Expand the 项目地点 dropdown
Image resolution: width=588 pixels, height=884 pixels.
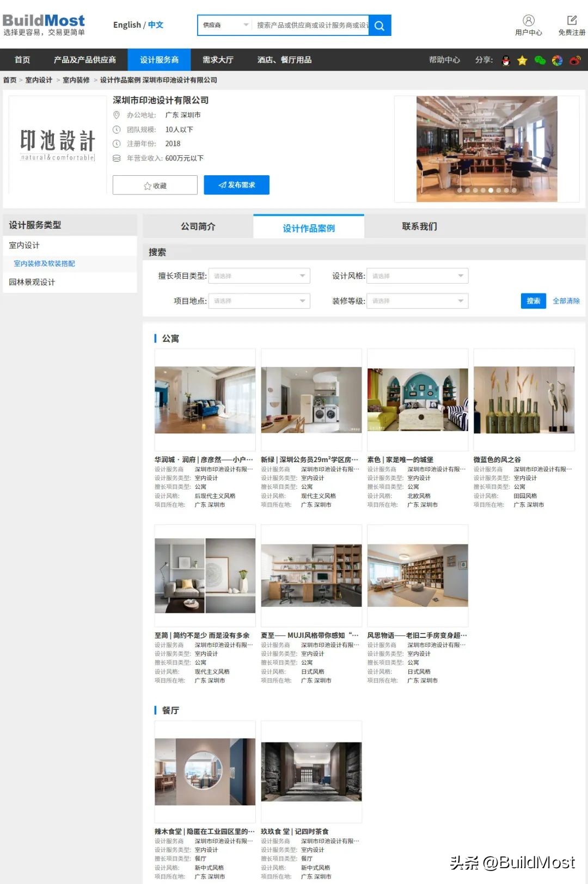click(x=259, y=301)
